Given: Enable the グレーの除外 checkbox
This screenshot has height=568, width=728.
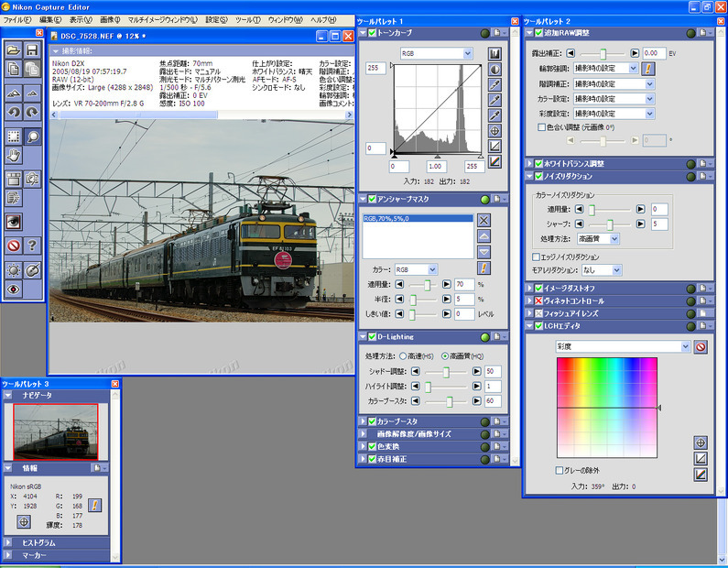Looking at the screenshot, I should coord(560,471).
